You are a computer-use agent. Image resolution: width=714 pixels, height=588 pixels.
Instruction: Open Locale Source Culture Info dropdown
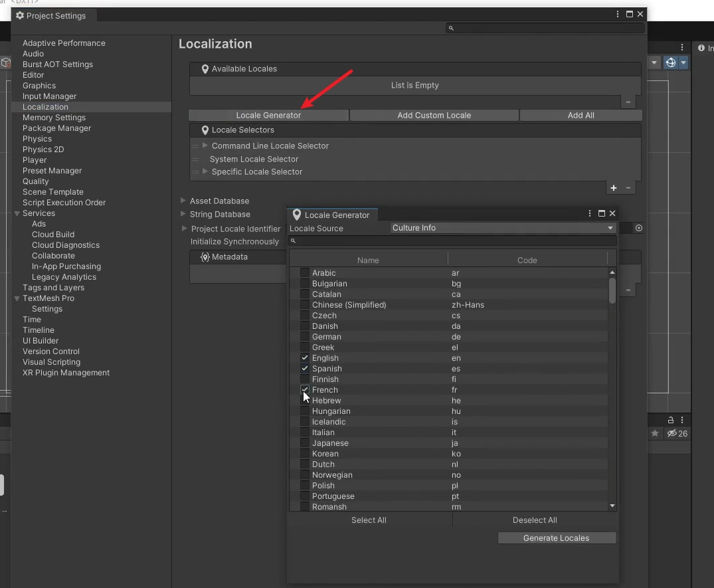click(x=503, y=228)
